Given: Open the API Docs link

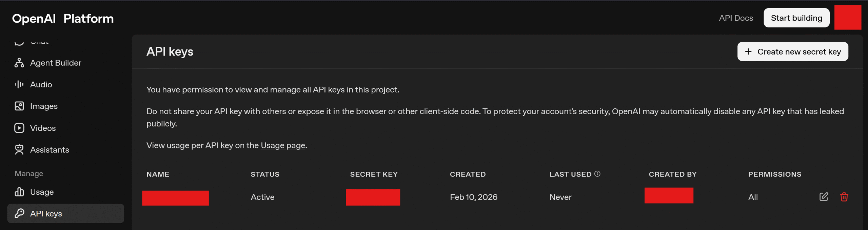Looking at the screenshot, I should coord(736,18).
